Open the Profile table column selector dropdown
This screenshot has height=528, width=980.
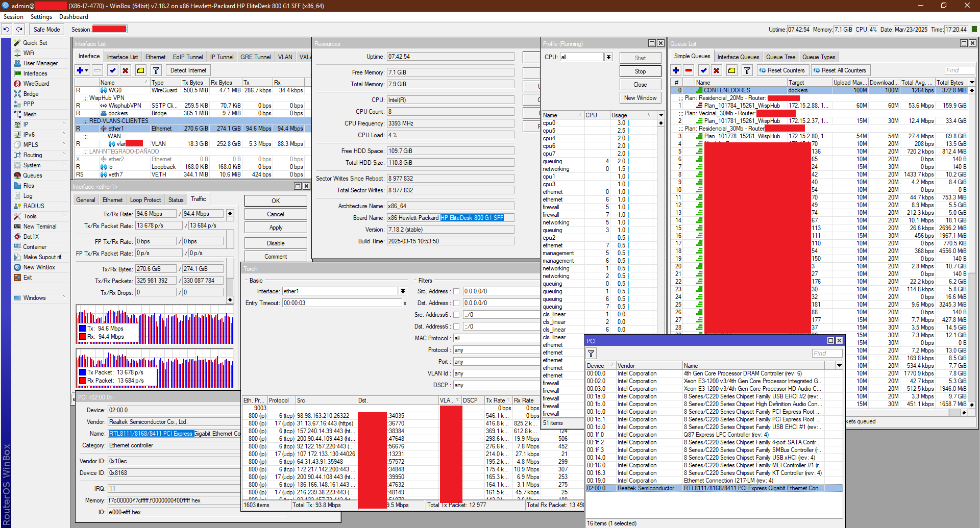661,115
